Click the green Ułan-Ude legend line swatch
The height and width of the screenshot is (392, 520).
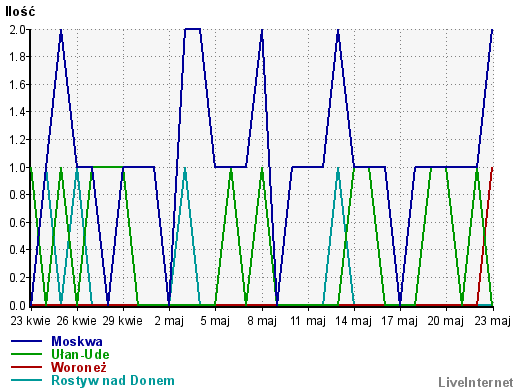click(26, 354)
